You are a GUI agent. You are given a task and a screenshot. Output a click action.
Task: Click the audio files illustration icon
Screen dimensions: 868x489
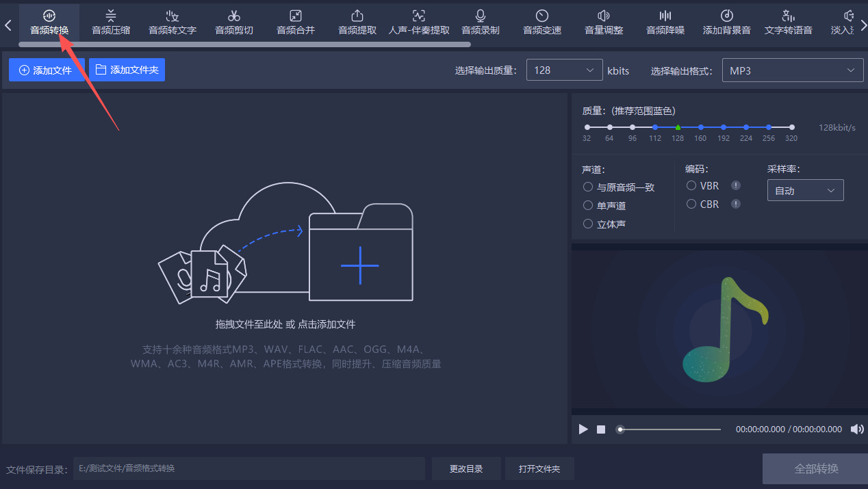pyautogui.click(x=202, y=274)
